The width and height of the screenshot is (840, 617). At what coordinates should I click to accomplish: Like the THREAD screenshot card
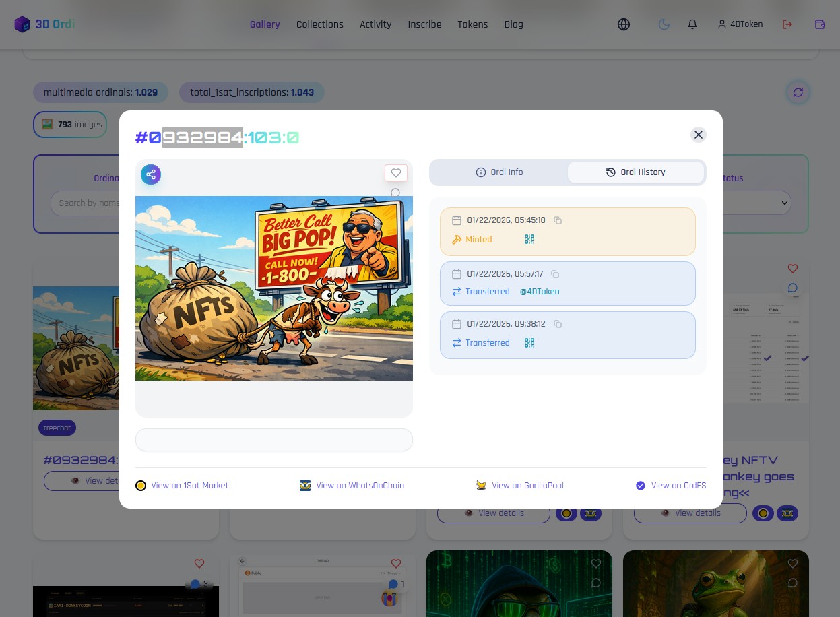click(396, 564)
